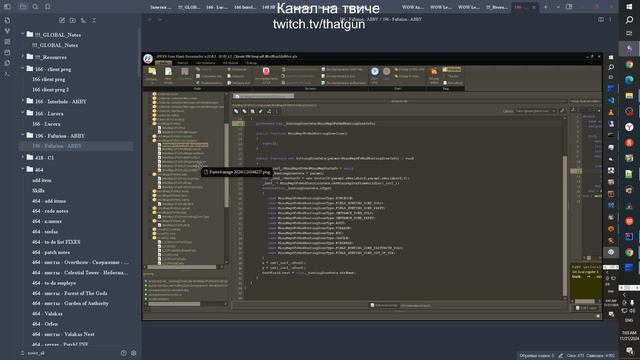Expand the 418 - C1 folder
640x360 pixels.
click(23, 157)
